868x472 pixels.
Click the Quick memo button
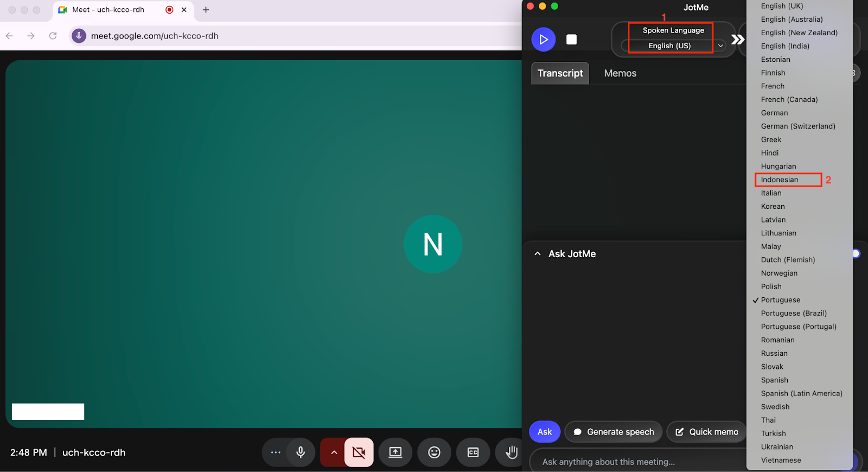click(x=707, y=432)
